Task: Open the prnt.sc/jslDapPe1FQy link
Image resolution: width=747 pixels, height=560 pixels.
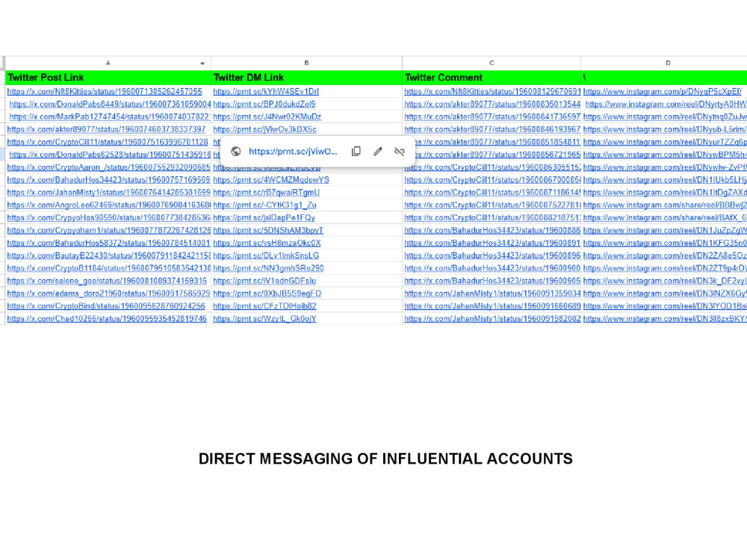Action: (x=264, y=217)
